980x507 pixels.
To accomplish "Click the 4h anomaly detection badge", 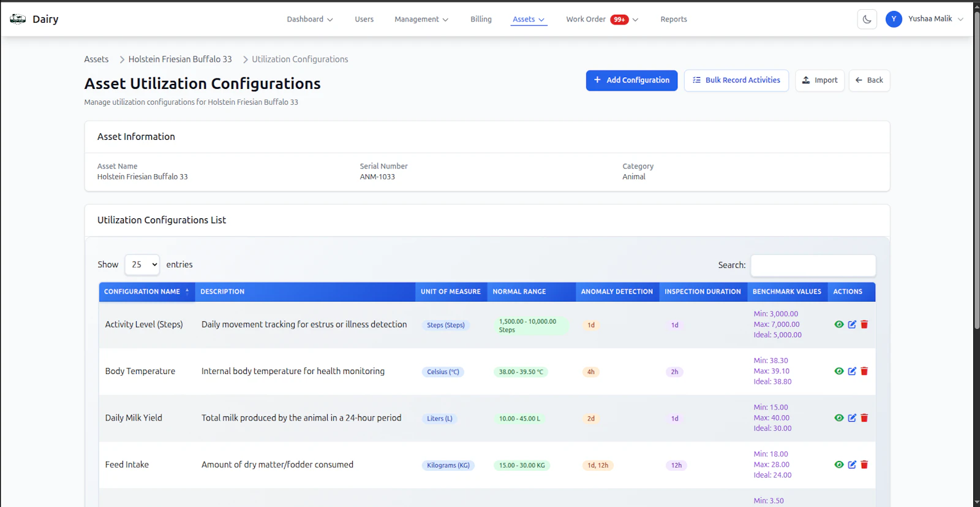I will tap(591, 372).
